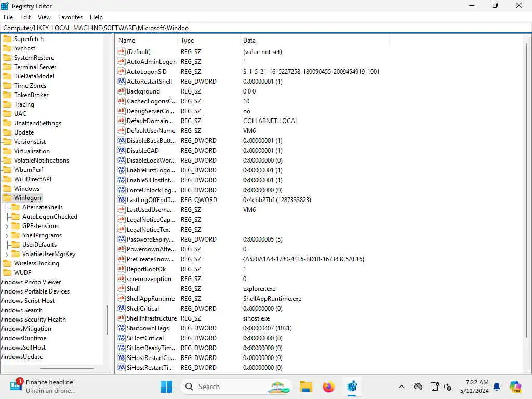
Task: Select the AutoLogonChecked subkey
Action: tap(49, 217)
